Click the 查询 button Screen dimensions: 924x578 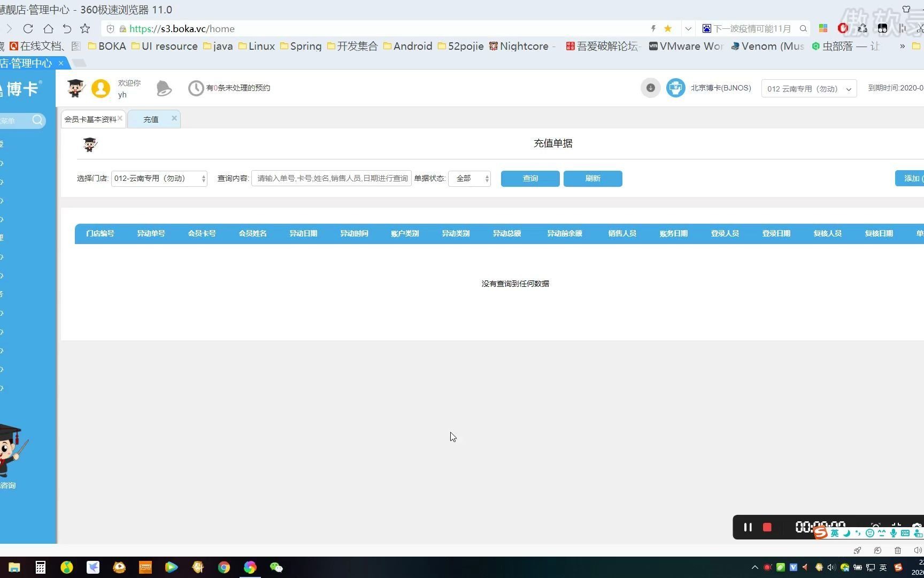click(530, 179)
